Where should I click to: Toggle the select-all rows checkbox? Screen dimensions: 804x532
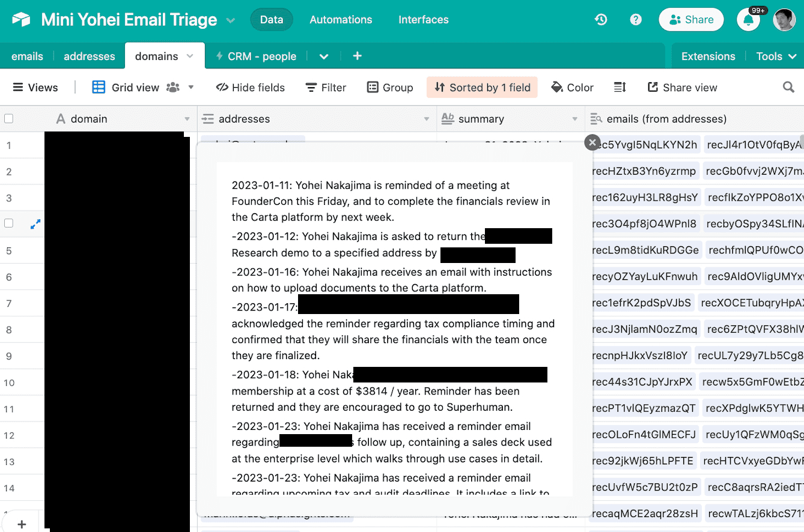tap(9, 119)
